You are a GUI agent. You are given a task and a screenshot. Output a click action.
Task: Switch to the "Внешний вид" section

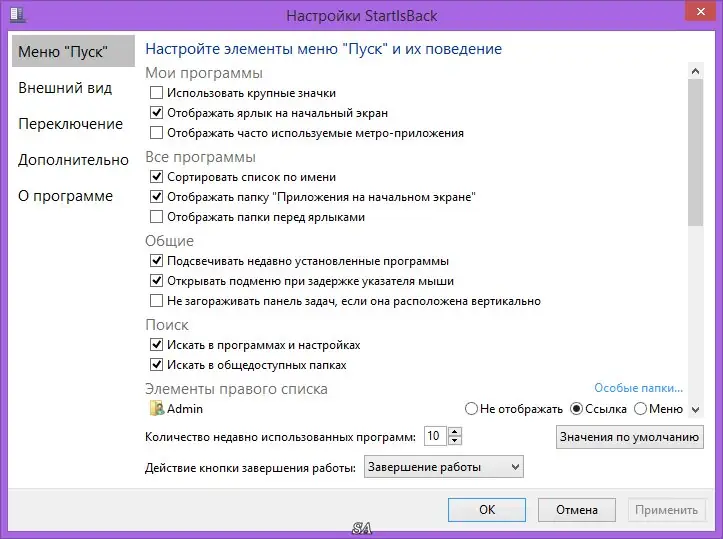coord(65,88)
